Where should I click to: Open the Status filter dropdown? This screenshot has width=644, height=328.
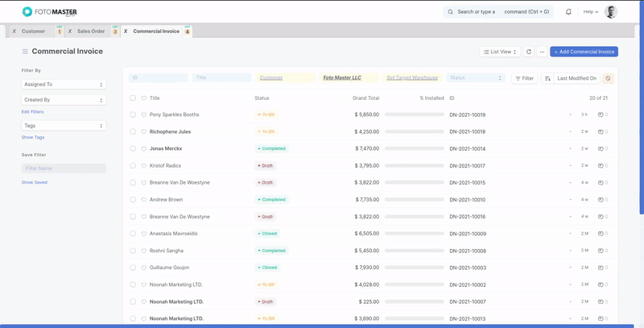(475, 78)
